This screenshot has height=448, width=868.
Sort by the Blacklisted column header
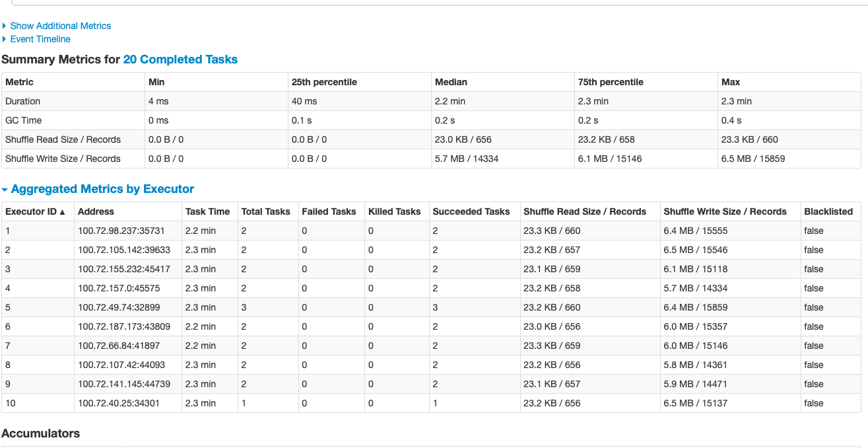click(x=828, y=211)
